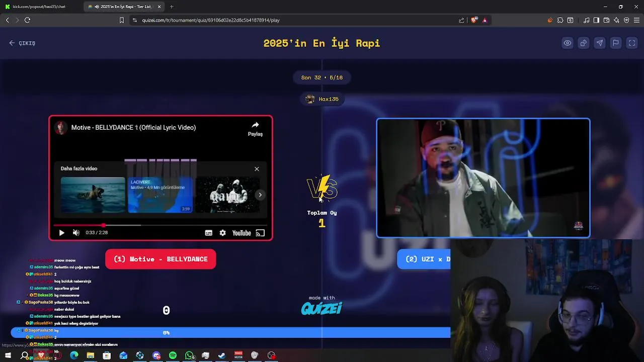
Task: Switch to the kick.com chat popout tab
Action: click(x=40, y=7)
